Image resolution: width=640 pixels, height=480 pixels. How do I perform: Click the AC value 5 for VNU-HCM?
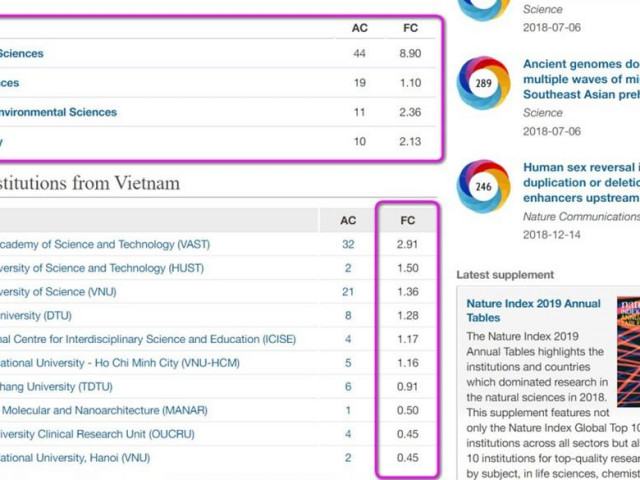(348, 363)
